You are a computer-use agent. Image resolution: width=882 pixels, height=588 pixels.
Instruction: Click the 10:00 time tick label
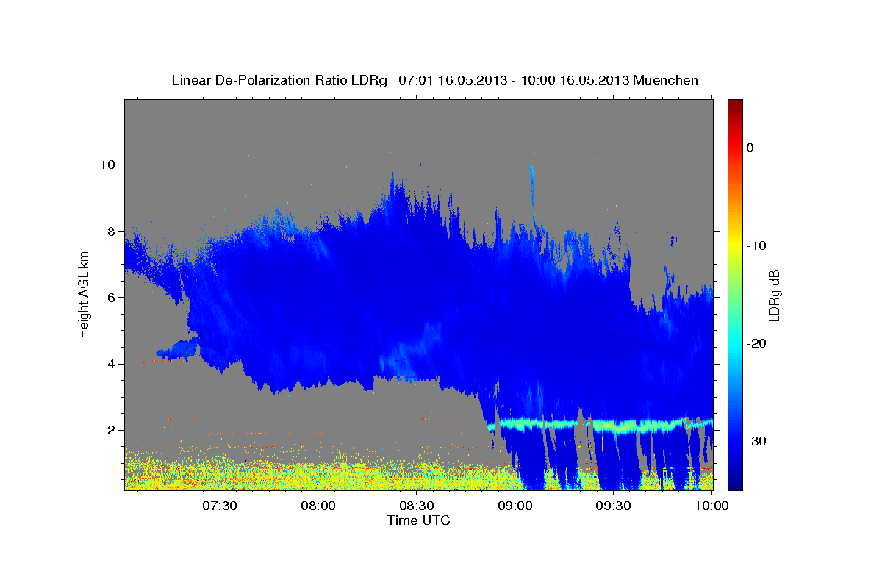tap(711, 506)
